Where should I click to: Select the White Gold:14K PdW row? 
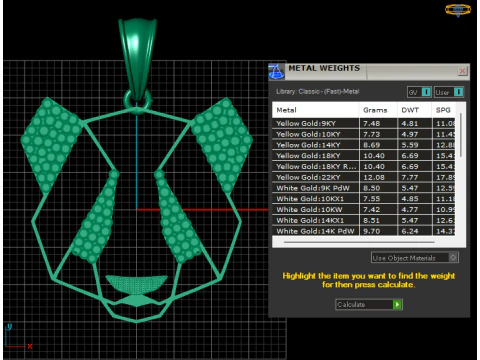364,231
